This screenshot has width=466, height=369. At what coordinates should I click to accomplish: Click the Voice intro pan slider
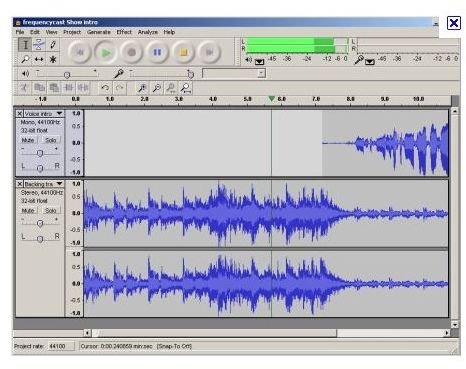click(40, 168)
